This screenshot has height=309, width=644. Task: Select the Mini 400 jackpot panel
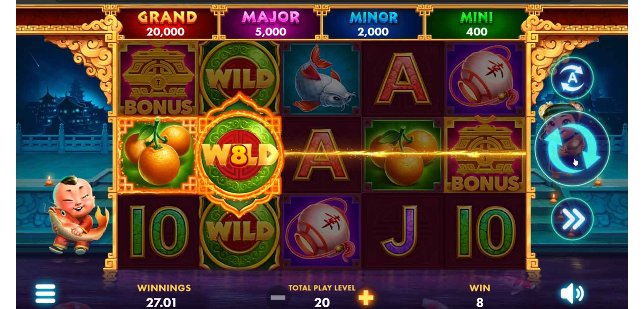476,24
